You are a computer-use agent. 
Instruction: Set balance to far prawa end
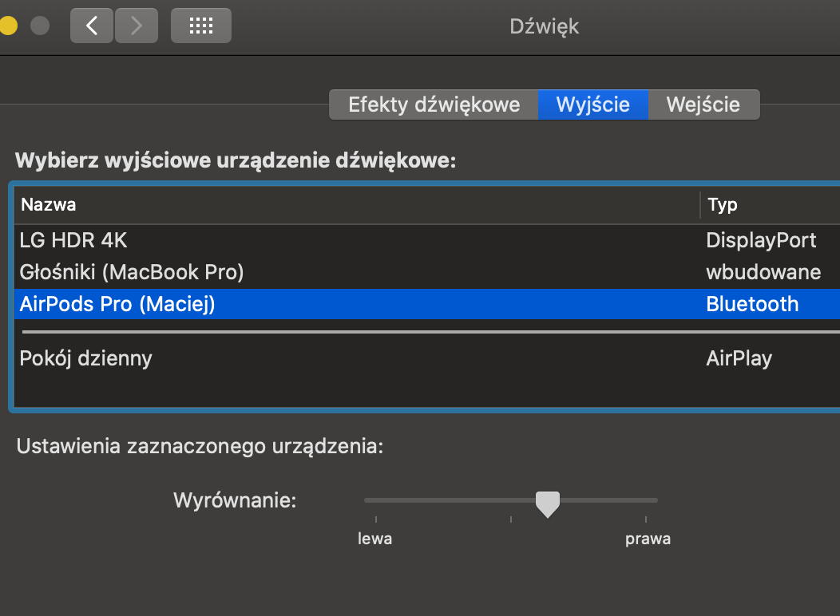(x=656, y=500)
